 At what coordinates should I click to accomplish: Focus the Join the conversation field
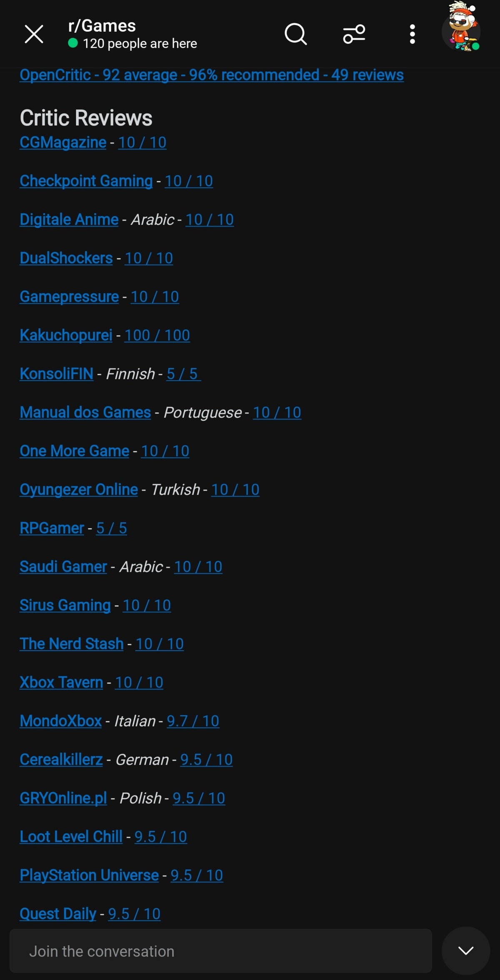coord(221,951)
